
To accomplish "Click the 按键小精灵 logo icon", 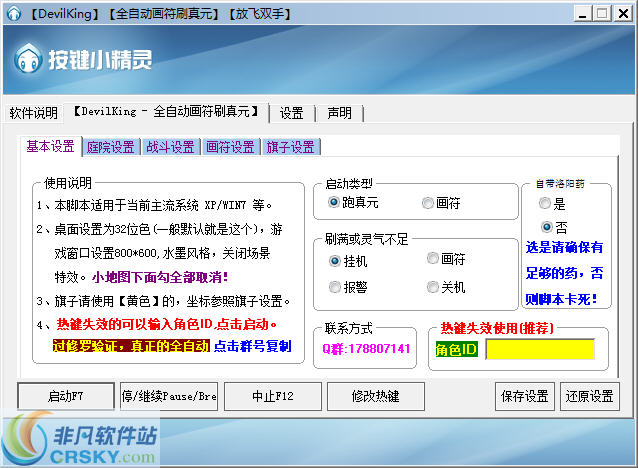I will [x=28, y=59].
